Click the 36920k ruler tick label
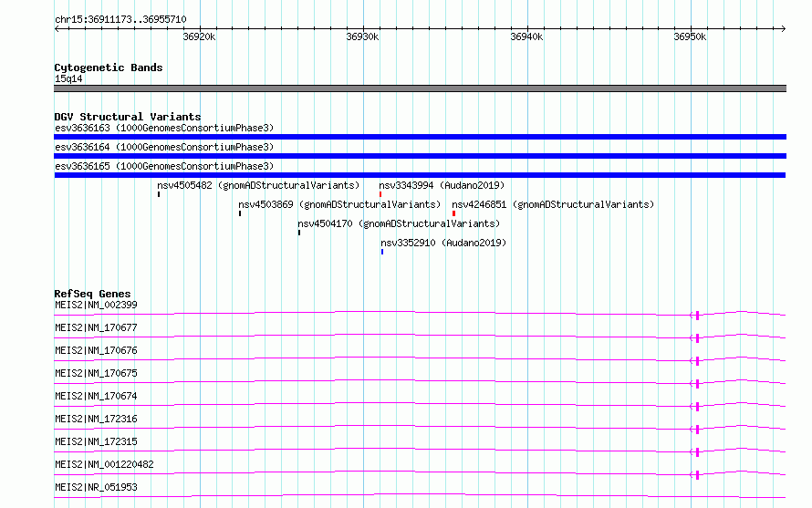The image size is (812, 508). [200, 36]
